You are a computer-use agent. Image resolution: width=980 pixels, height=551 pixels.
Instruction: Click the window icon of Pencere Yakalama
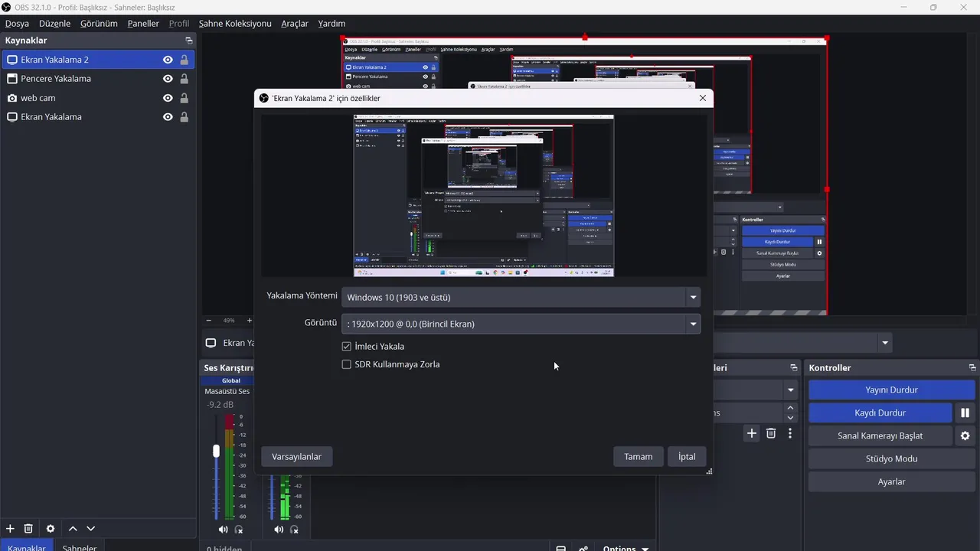(x=12, y=79)
